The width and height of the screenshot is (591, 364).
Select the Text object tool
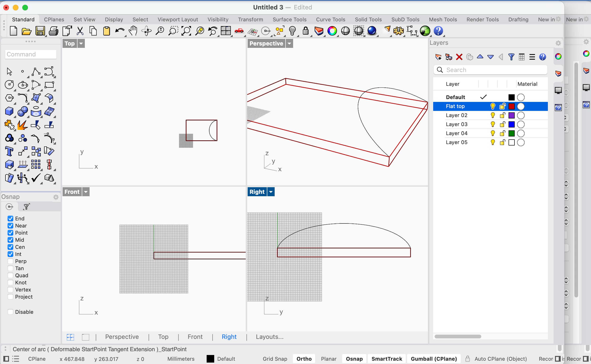9,151
